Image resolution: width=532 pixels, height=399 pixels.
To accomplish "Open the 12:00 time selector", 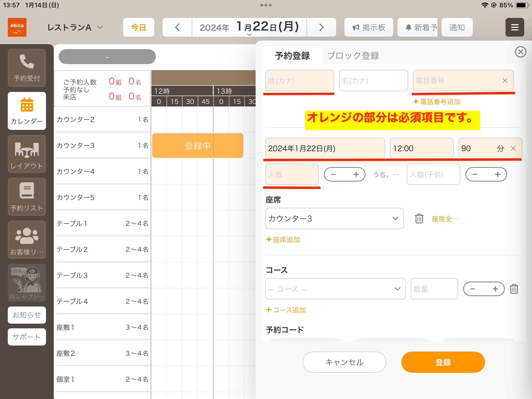I will click(422, 148).
